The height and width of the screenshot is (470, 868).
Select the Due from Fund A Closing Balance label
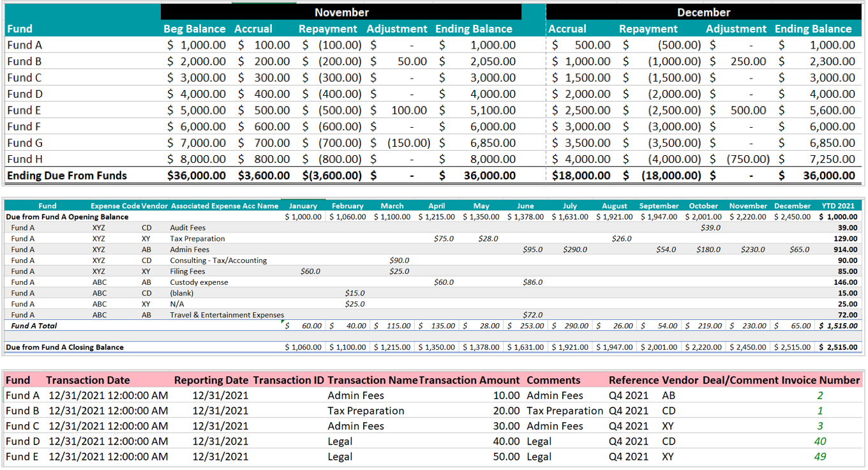[64, 347]
